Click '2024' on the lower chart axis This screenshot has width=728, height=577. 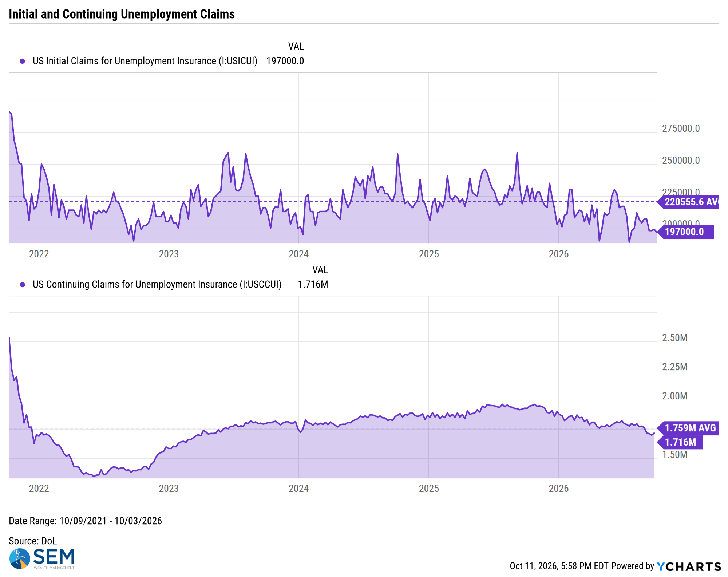(298, 489)
